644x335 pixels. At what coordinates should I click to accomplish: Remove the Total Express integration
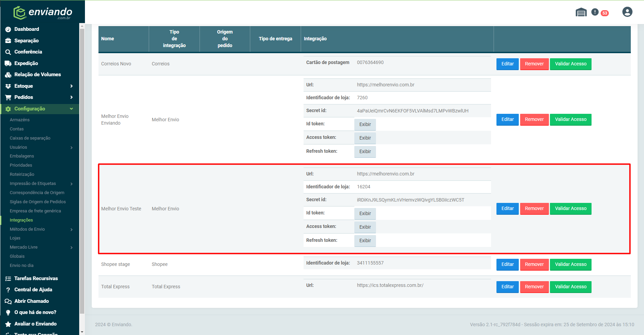[x=534, y=287]
